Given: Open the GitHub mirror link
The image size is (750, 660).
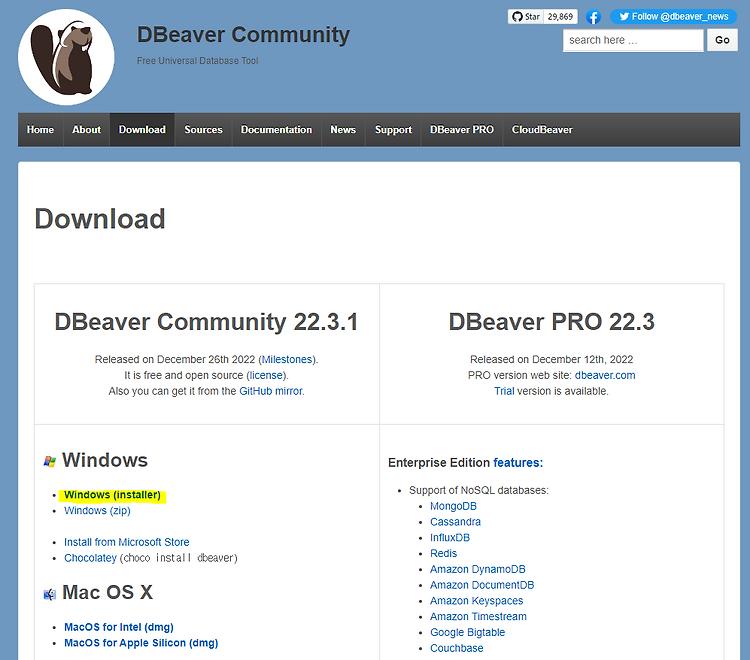Looking at the screenshot, I should [271, 391].
